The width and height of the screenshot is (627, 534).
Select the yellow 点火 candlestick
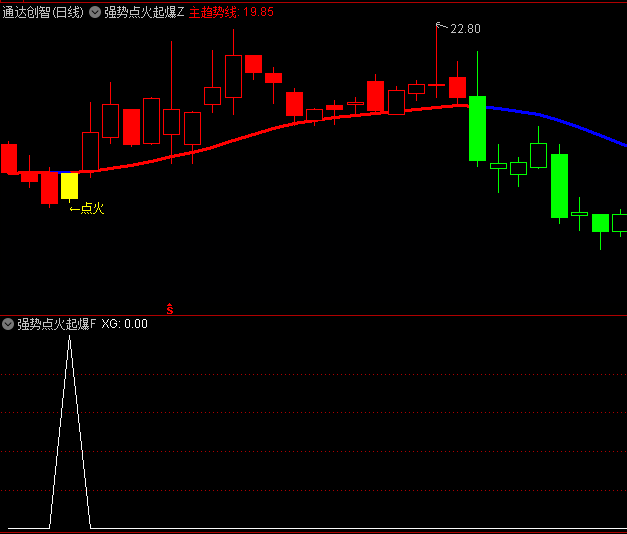click(x=69, y=186)
